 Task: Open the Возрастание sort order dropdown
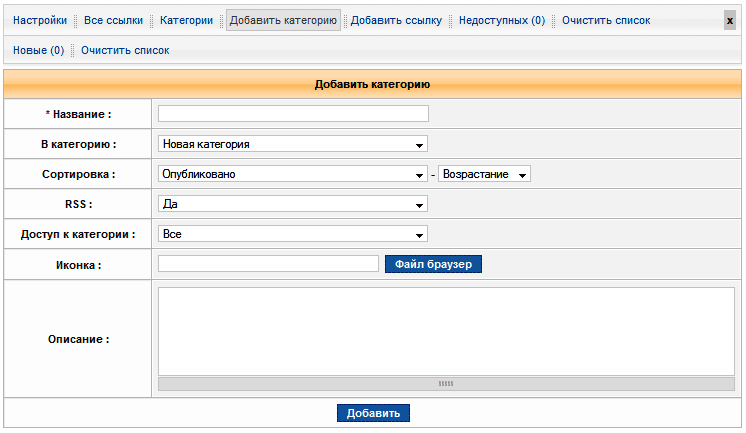pyautogui.click(x=484, y=174)
